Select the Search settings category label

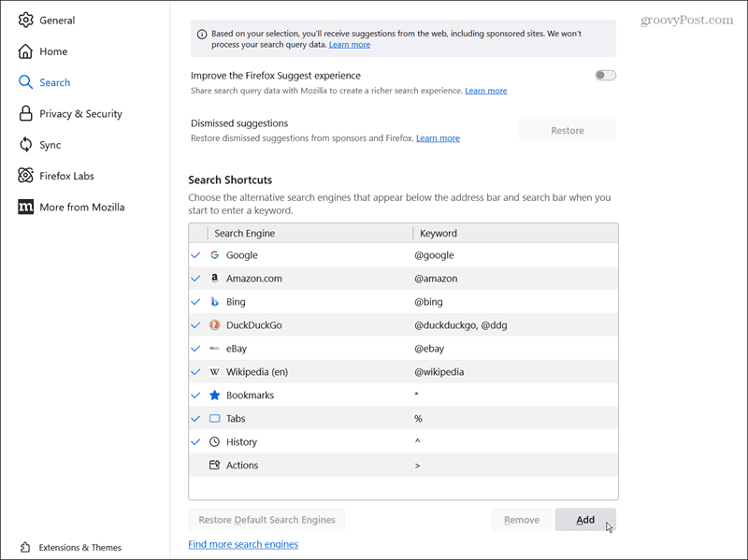tap(55, 82)
